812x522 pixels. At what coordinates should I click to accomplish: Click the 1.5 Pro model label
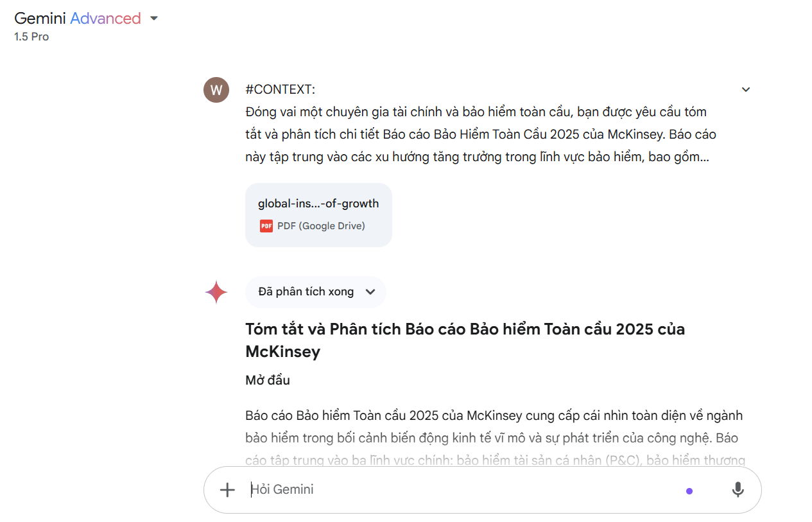(x=31, y=37)
